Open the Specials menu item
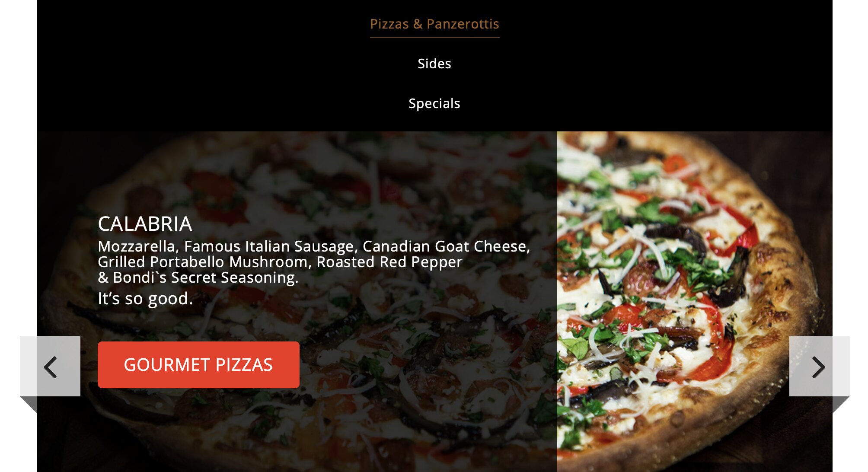This screenshot has height=472, width=868. click(x=434, y=103)
